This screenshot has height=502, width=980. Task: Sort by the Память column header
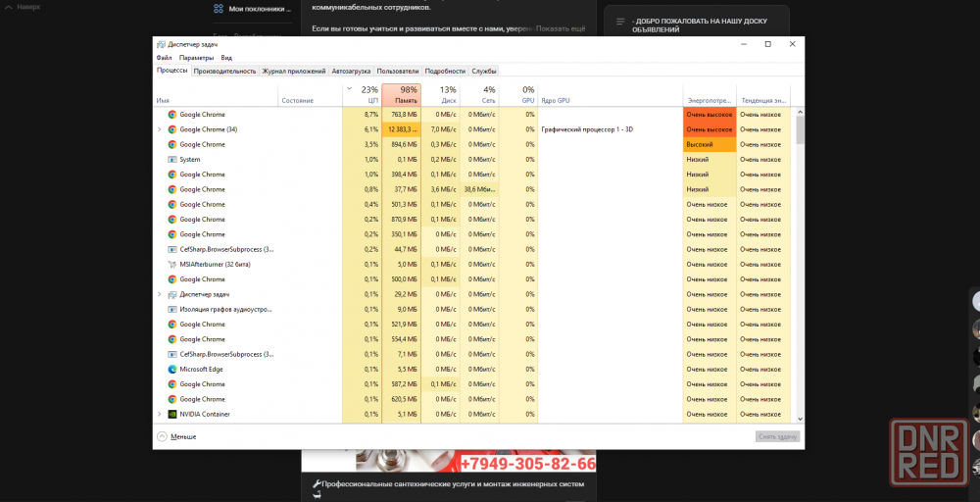coord(401,95)
